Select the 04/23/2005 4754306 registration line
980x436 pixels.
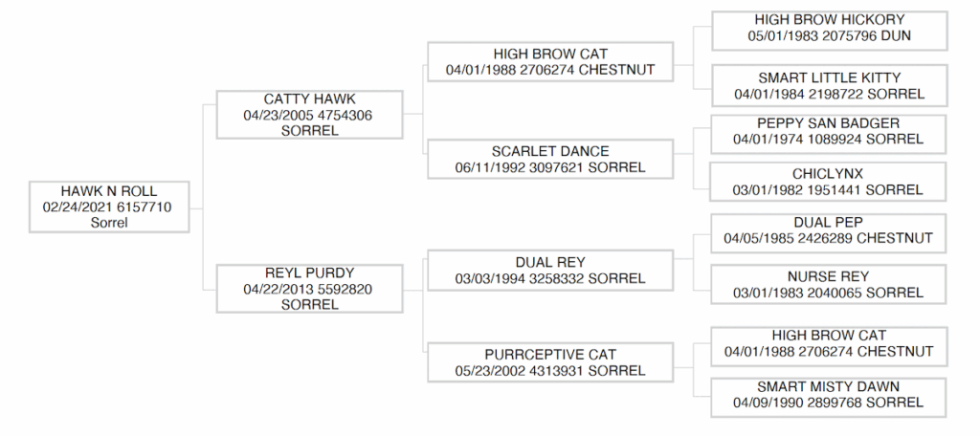[x=310, y=115]
